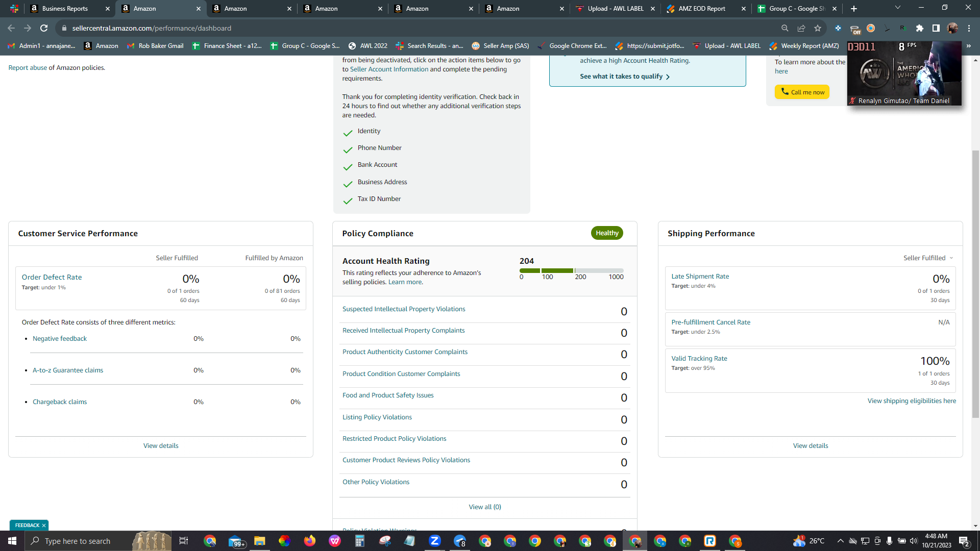Open the Calculator taskbar icon
The height and width of the screenshot is (551, 980).
coord(360,541)
